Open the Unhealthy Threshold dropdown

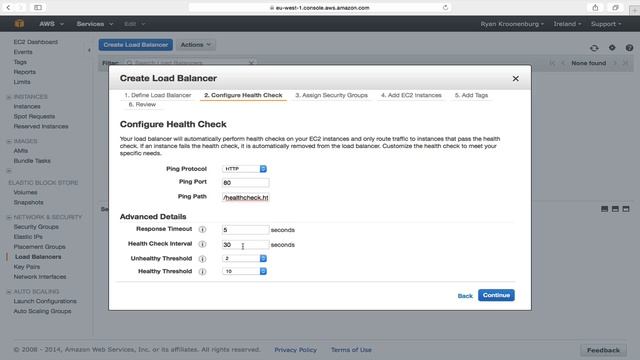coord(244,258)
